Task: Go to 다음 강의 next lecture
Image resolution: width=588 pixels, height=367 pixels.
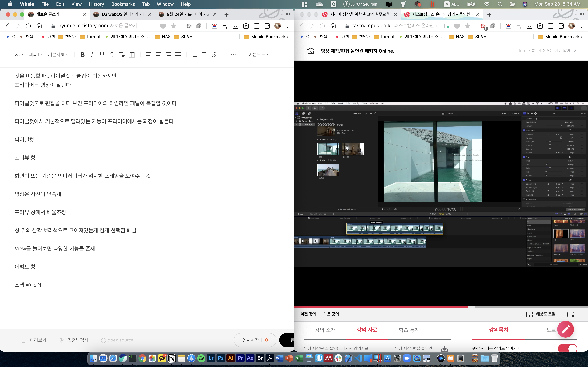Action: click(331, 314)
